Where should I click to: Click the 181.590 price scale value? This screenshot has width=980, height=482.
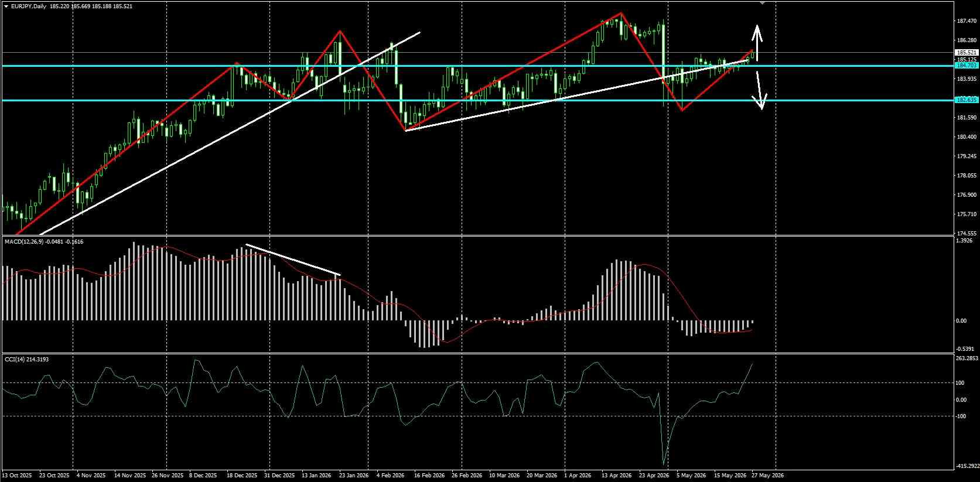(x=966, y=118)
